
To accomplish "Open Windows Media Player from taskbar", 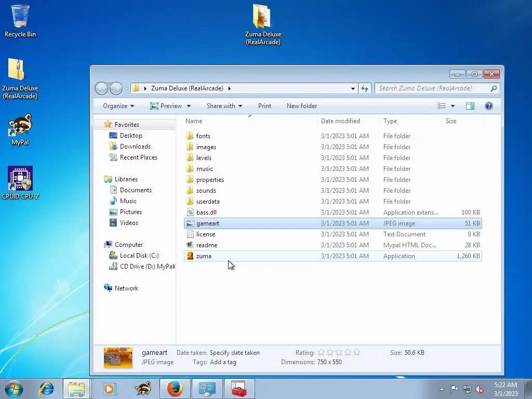I will tap(109, 389).
